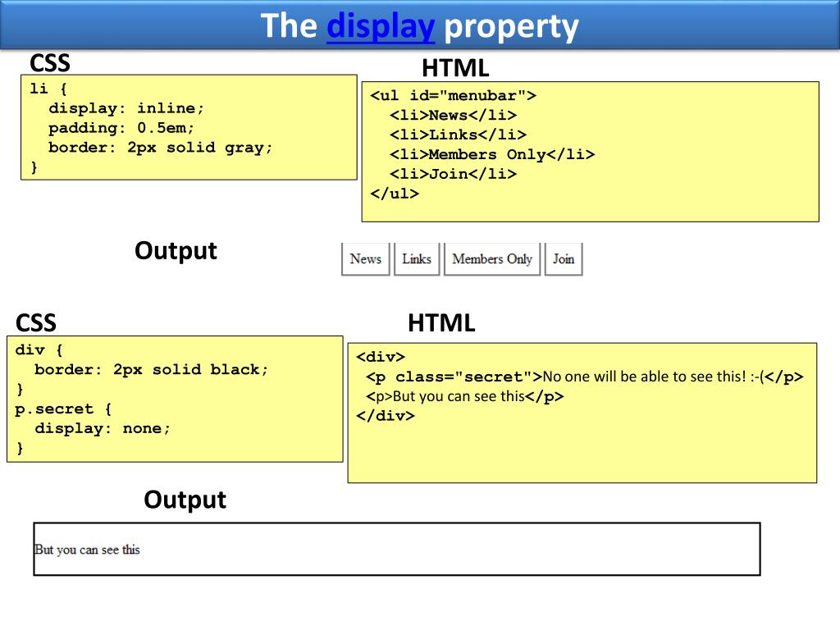Click the 'p.secret {' selector line
Image resolution: width=840 pixels, height=630 pixels.
click(x=63, y=409)
